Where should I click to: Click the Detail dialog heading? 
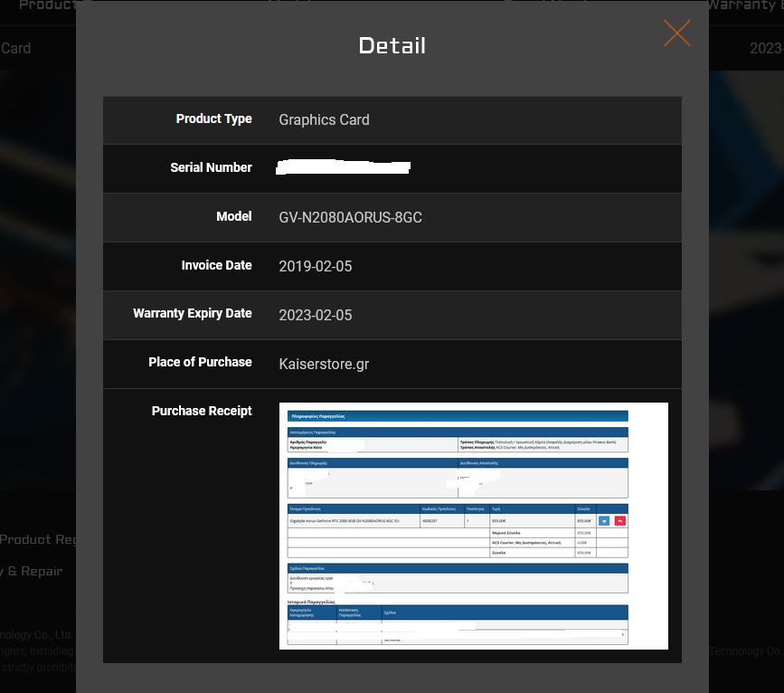tap(392, 45)
